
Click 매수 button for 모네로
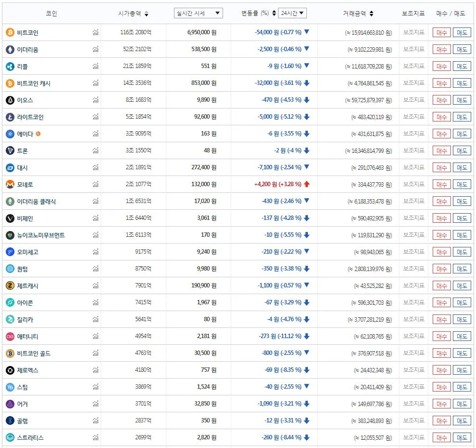point(441,185)
